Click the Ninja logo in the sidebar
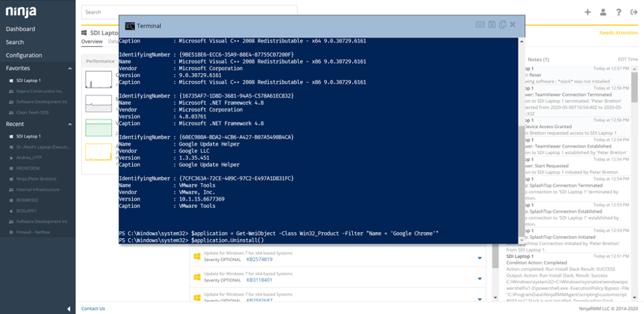 pos(21,12)
